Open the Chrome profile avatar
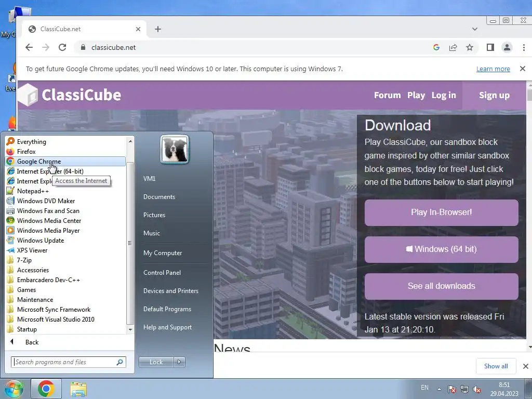 tap(507, 47)
